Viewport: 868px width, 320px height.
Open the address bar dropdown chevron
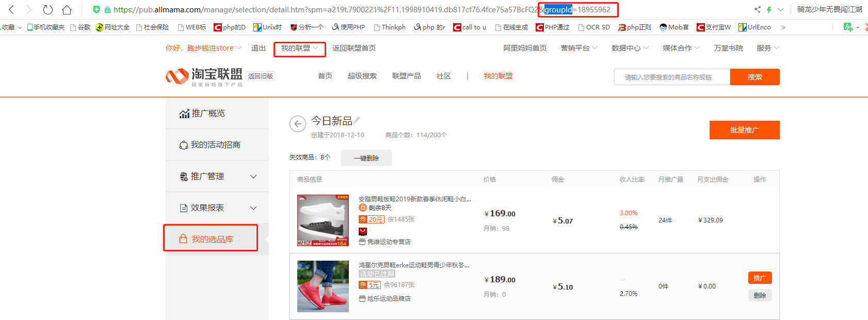(780, 9)
